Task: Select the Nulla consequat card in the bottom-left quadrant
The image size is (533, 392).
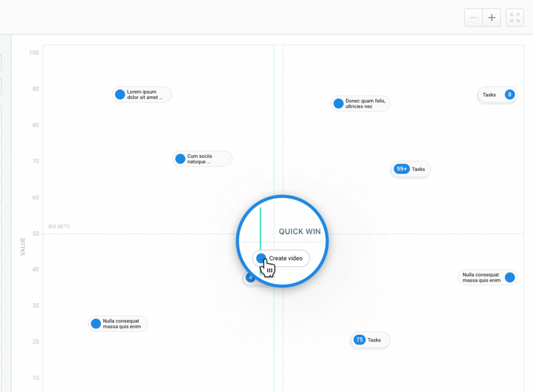Action: (x=118, y=323)
